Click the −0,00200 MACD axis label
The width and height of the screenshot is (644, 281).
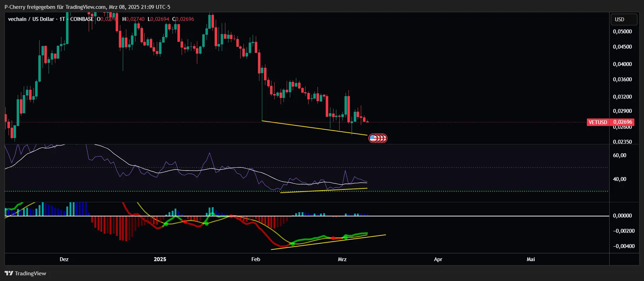[x=623, y=231]
